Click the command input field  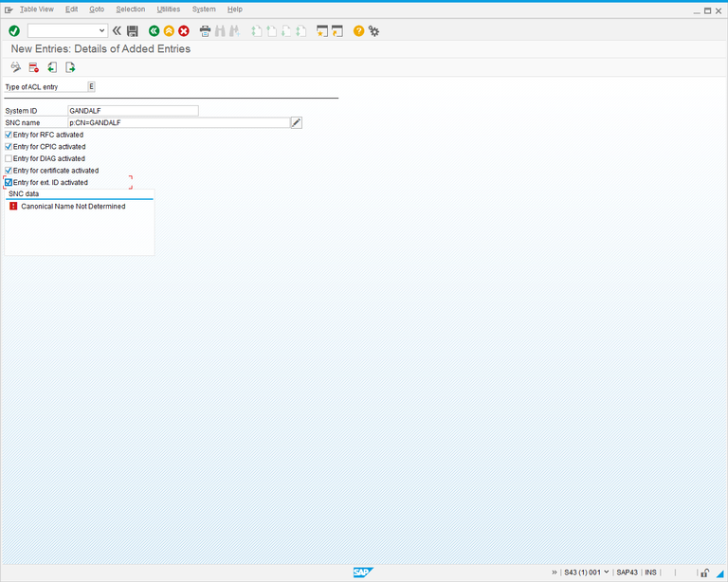(63, 31)
